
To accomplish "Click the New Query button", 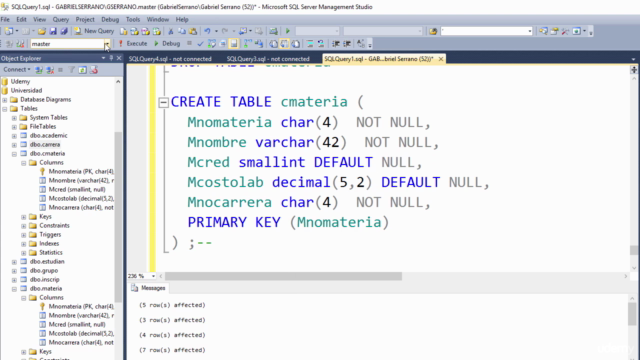I will click(x=94, y=31).
